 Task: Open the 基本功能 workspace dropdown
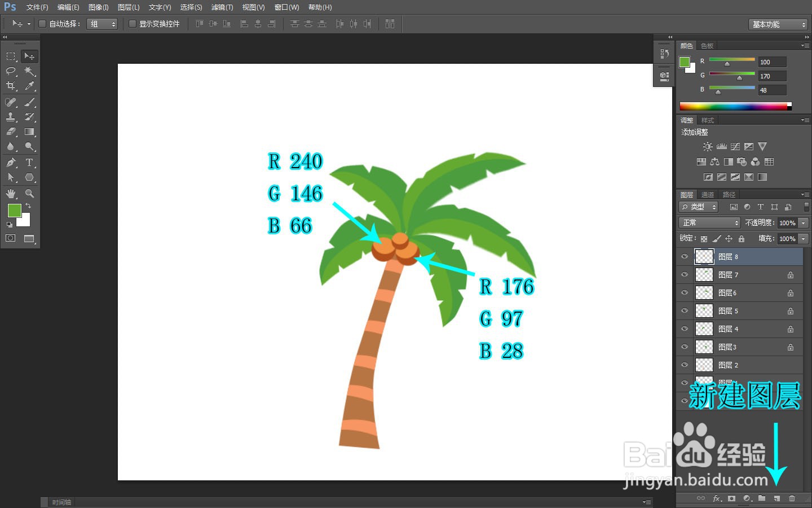[779, 24]
